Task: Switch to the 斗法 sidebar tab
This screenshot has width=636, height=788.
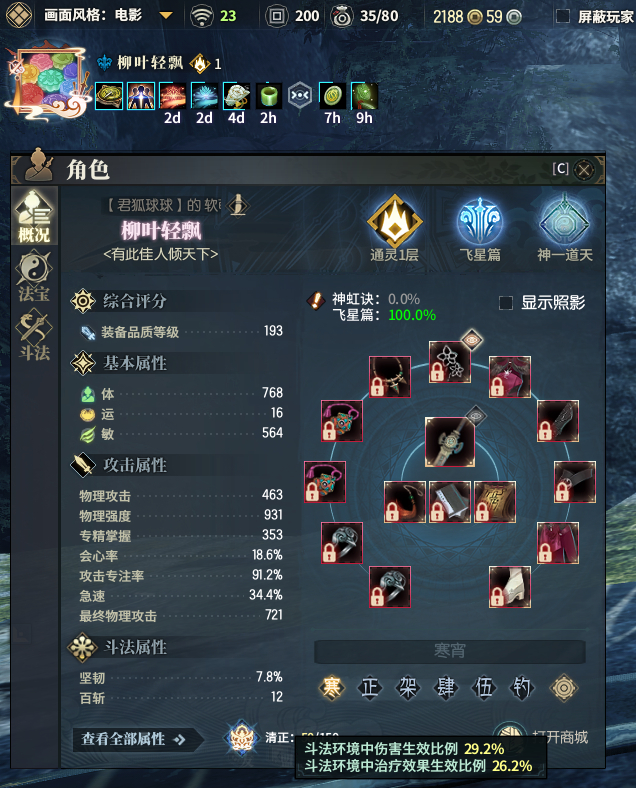Action: (34, 337)
